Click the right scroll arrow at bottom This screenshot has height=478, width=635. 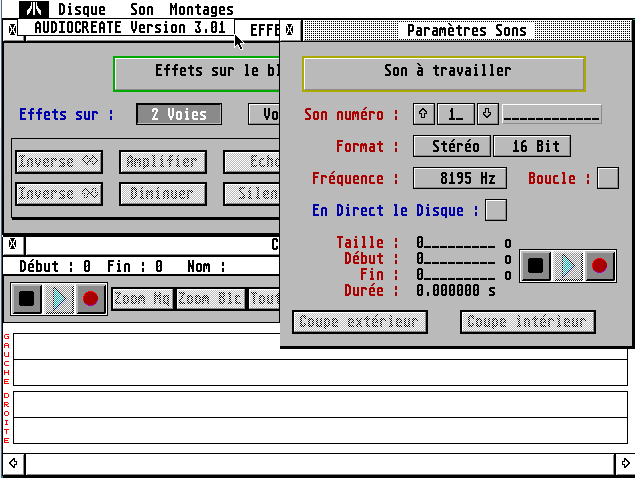(625, 463)
